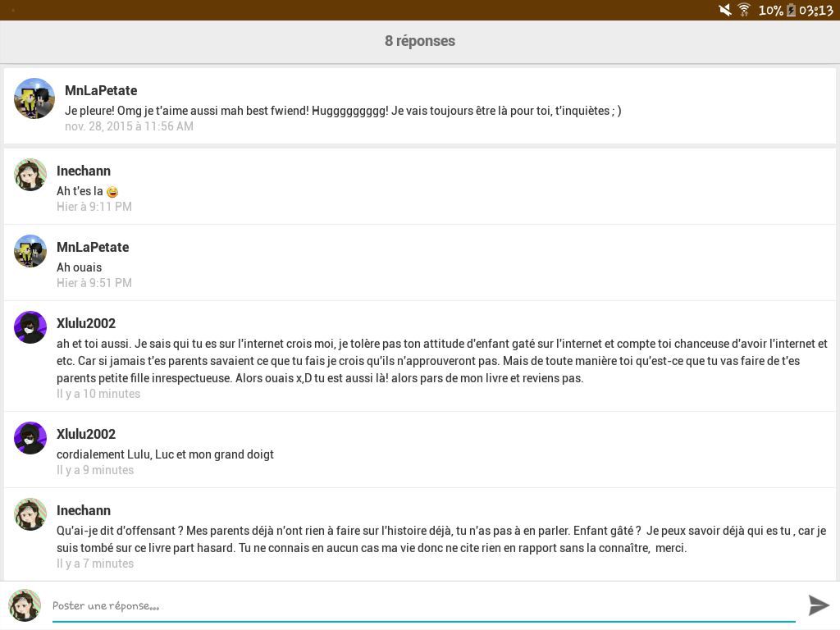Tap the battery charging icon in status bar
Screen dimensions: 840x630
(792, 10)
